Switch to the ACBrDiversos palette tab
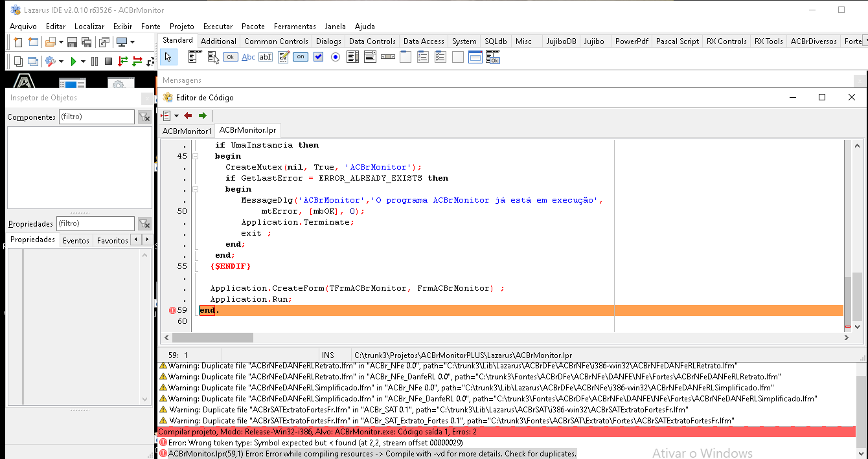868x459 pixels. tap(813, 41)
